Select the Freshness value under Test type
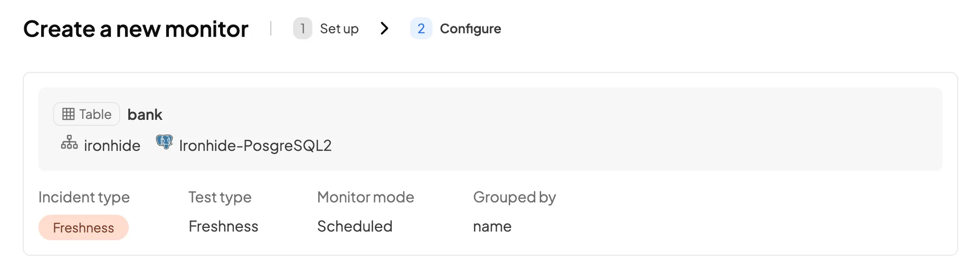This screenshot has width=980, height=278. tap(223, 226)
